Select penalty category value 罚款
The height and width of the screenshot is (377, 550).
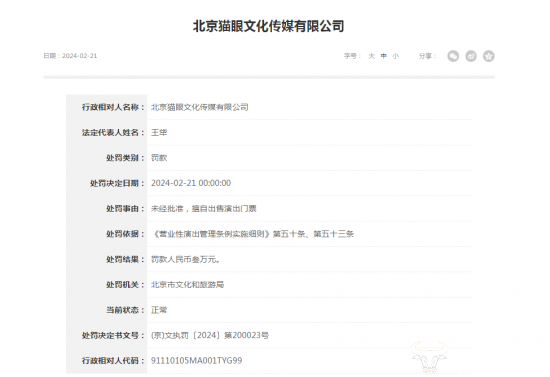tap(159, 158)
